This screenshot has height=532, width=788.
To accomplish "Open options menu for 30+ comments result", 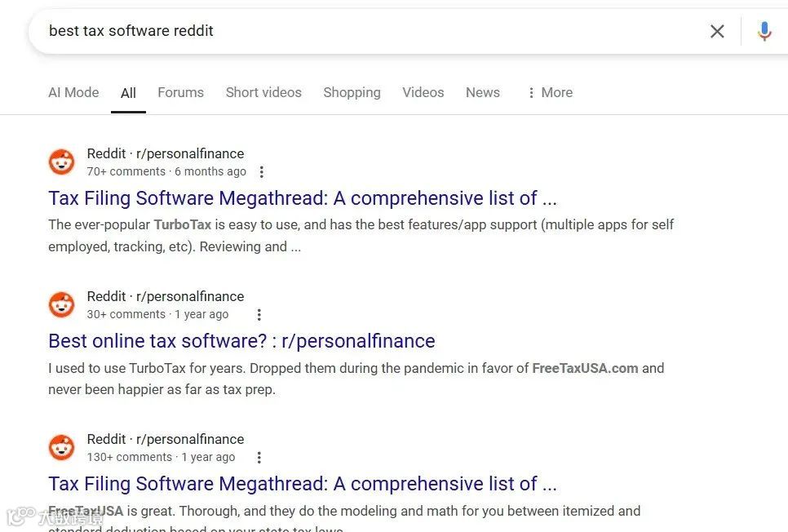I will click(x=259, y=315).
